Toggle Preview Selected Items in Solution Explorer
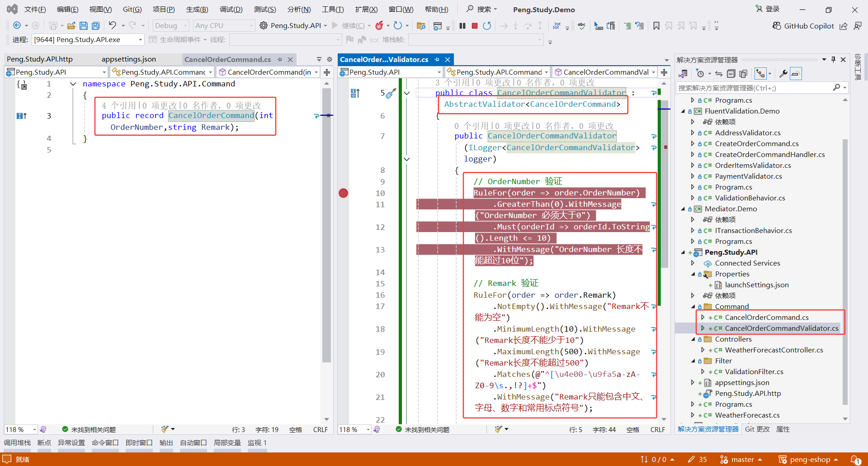This screenshot has height=466, width=868. [x=796, y=73]
